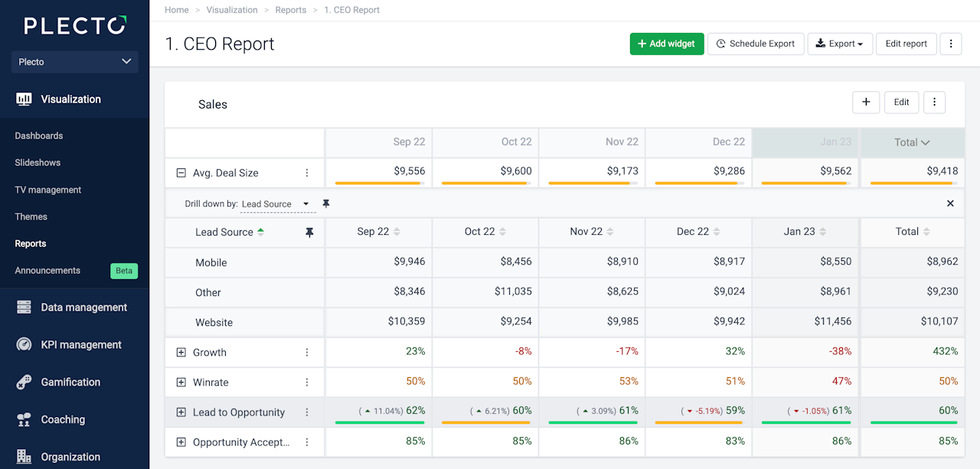
Task: Open the Avg. Deal Size row options menu
Action: [x=307, y=173]
